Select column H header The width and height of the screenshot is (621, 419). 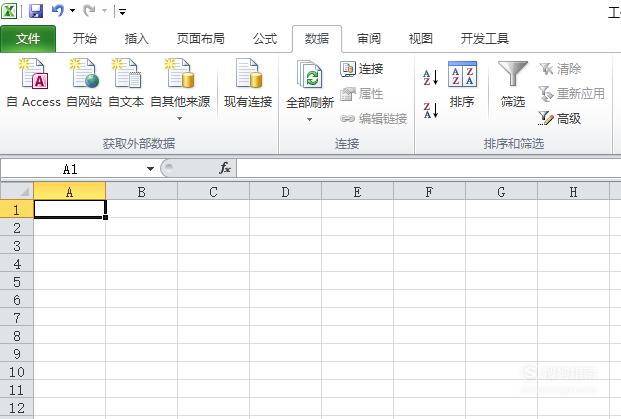pyautogui.click(x=573, y=192)
